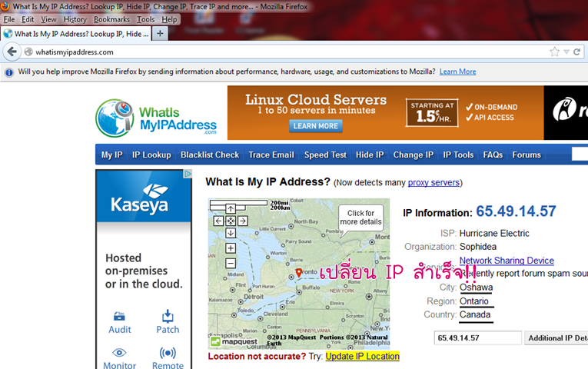Click IP address input field 65.49.14.57
Viewport: 588px width, 369px height.
point(478,338)
